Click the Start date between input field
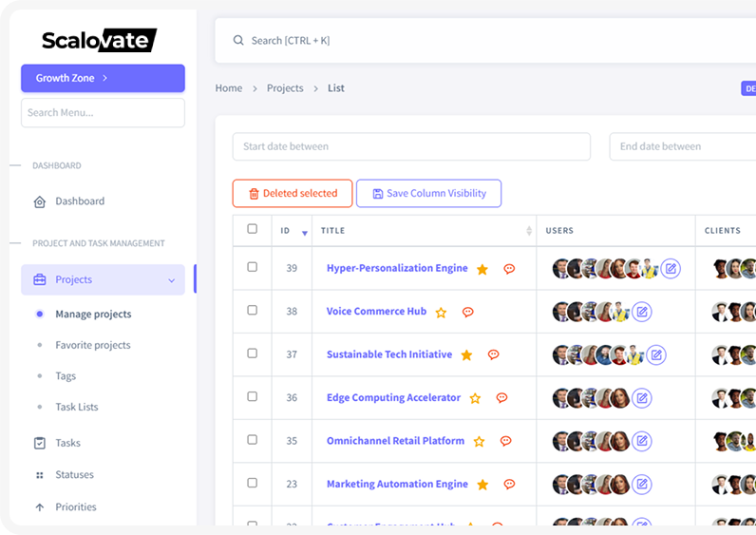This screenshot has height=535, width=756. point(411,146)
